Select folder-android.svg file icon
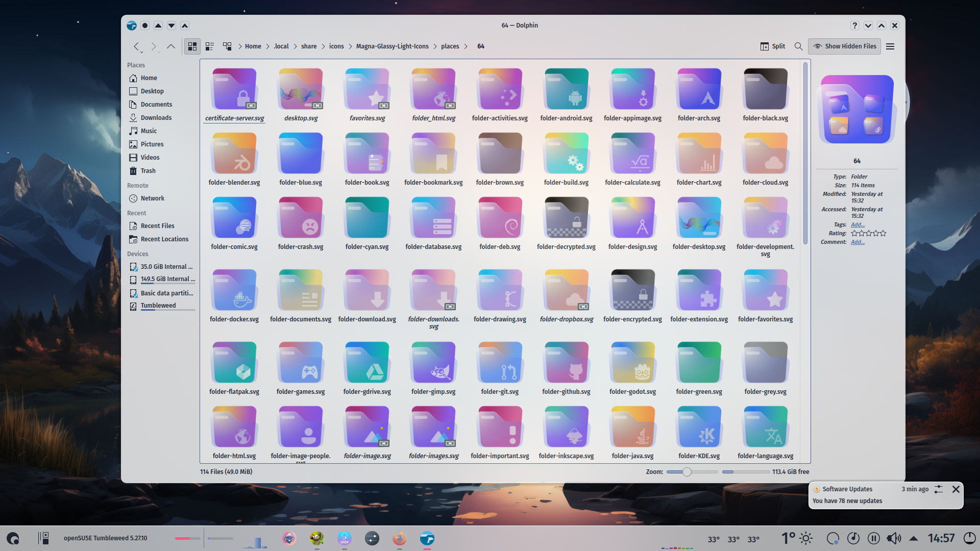The width and height of the screenshot is (980, 551). coord(566,89)
